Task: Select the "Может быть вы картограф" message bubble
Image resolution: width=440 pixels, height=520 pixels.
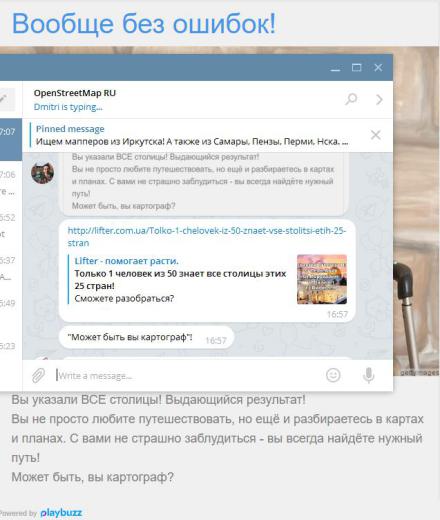Action: [x=147, y=337]
